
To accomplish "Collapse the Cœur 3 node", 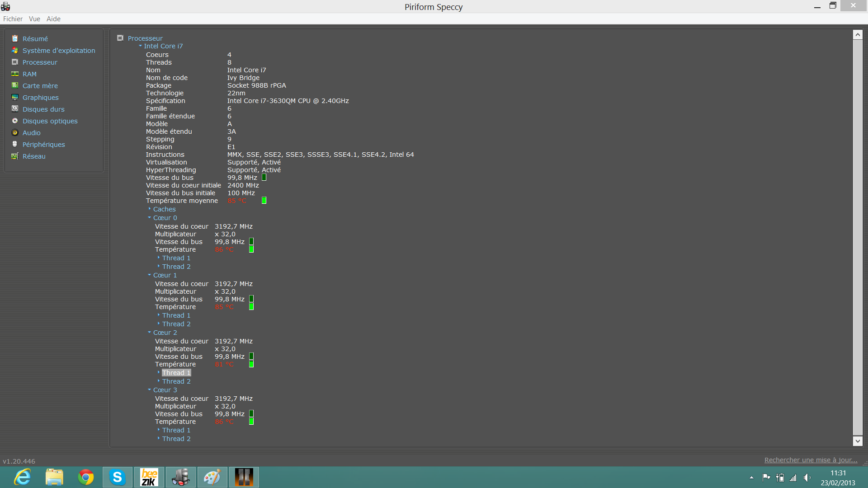I will (x=149, y=389).
